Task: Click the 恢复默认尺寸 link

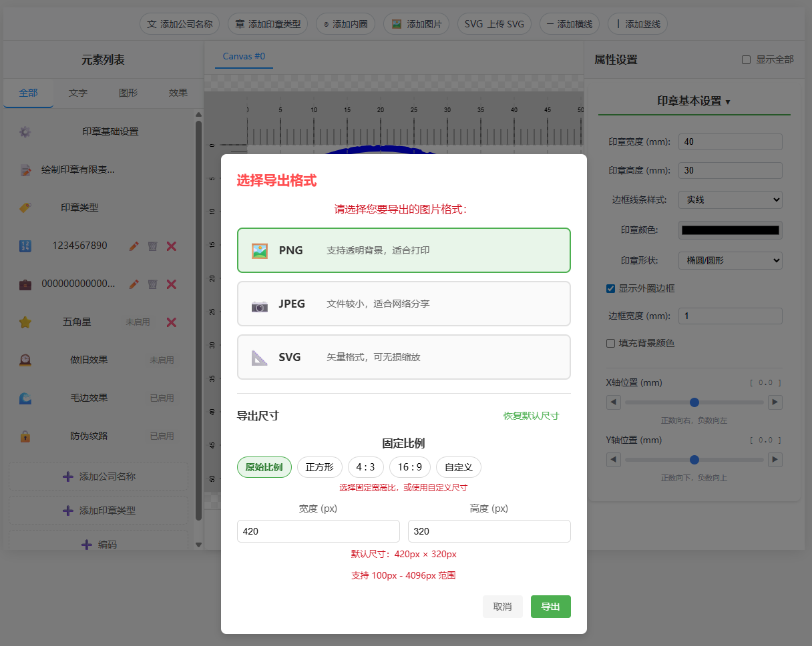Action: point(531,416)
